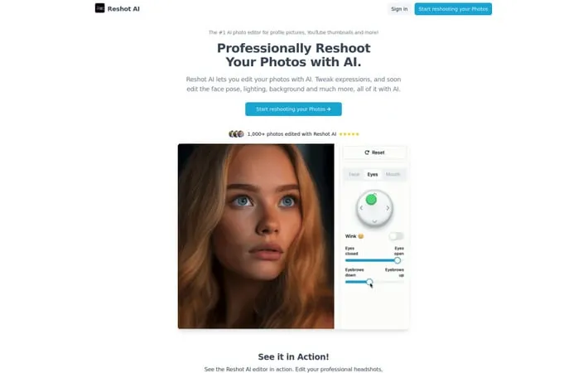Open the Mouth tab
This screenshot has height=373, width=588.
pyautogui.click(x=393, y=174)
